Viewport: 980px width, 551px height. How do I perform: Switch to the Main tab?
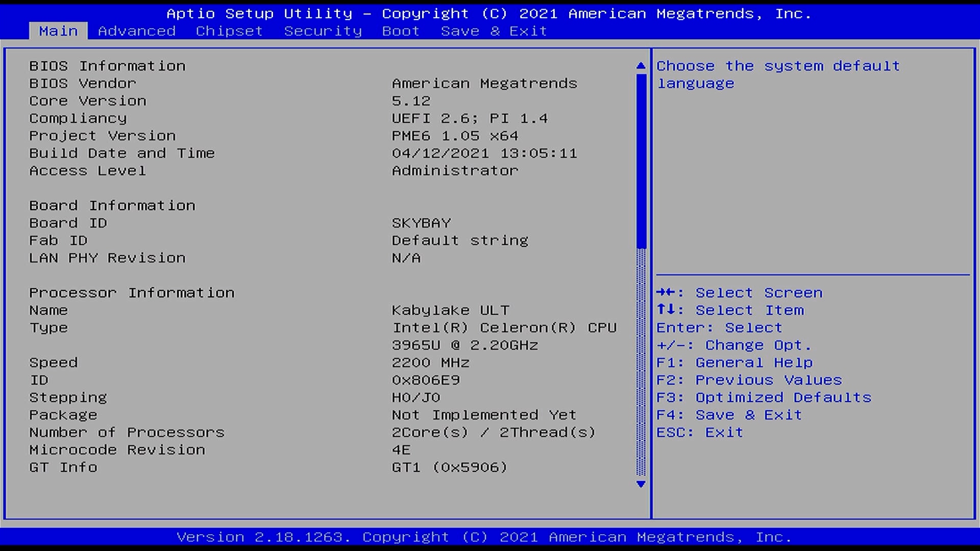click(58, 31)
